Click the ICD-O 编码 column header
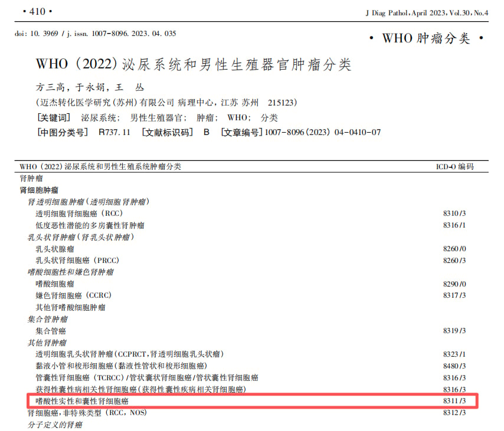504x431 pixels. (454, 167)
